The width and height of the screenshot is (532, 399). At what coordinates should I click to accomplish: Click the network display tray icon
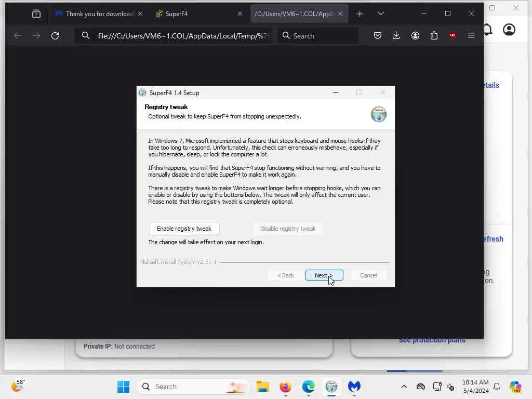[x=437, y=387]
